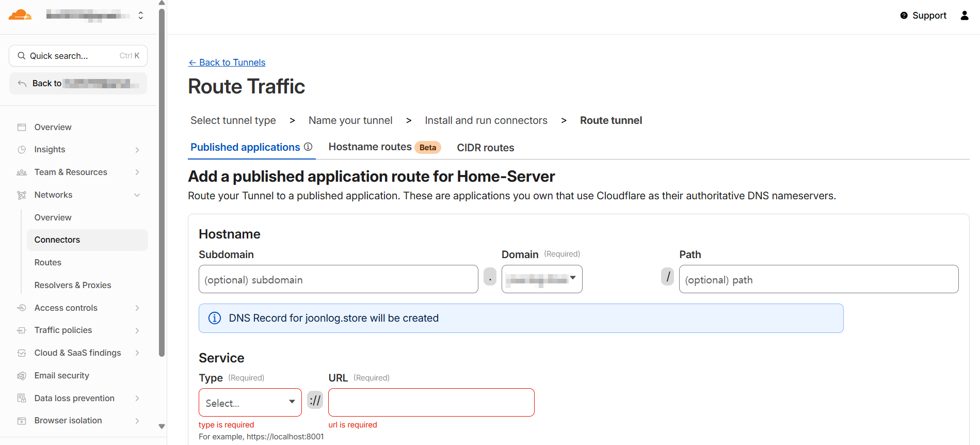Click the Email security envelope icon
Screen dimensions: 980x445
tap(22, 376)
